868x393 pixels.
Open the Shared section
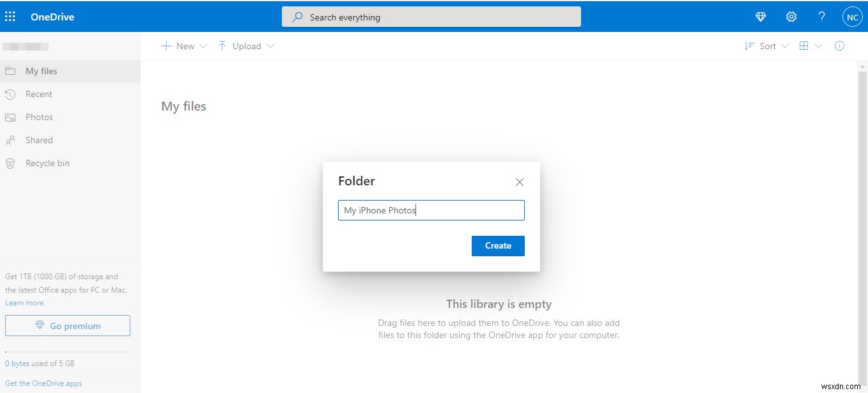tap(38, 140)
